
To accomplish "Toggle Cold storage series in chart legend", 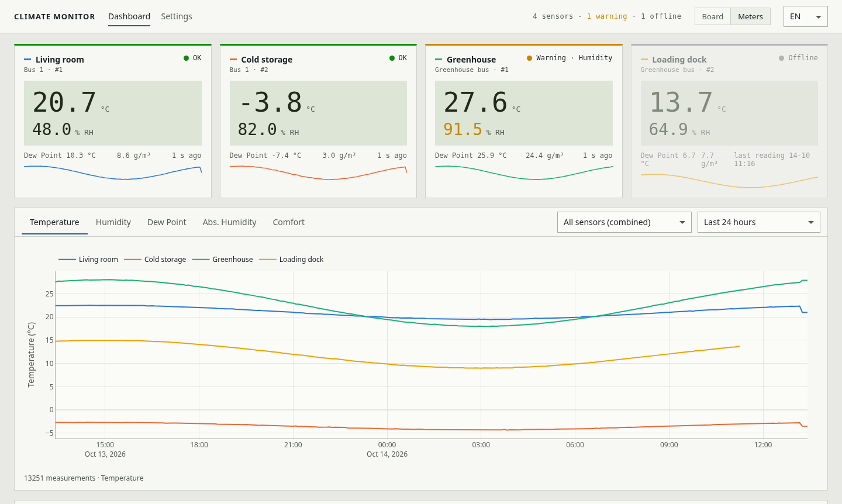I will pos(155,260).
